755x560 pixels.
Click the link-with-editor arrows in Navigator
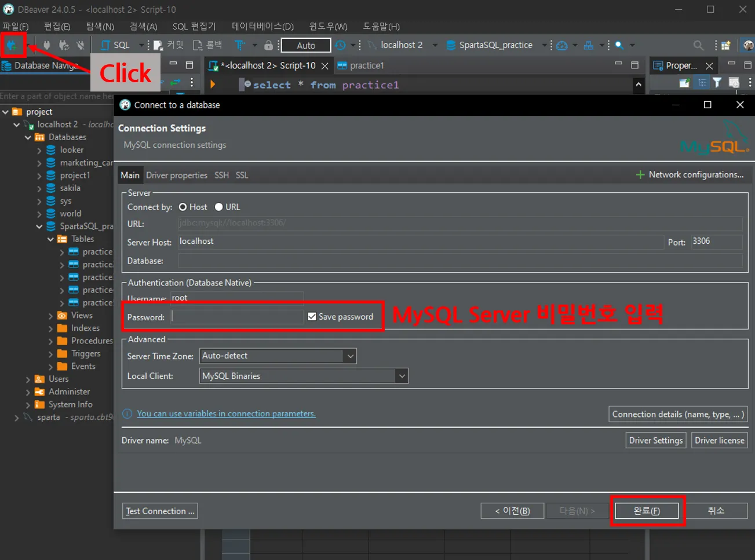(175, 82)
